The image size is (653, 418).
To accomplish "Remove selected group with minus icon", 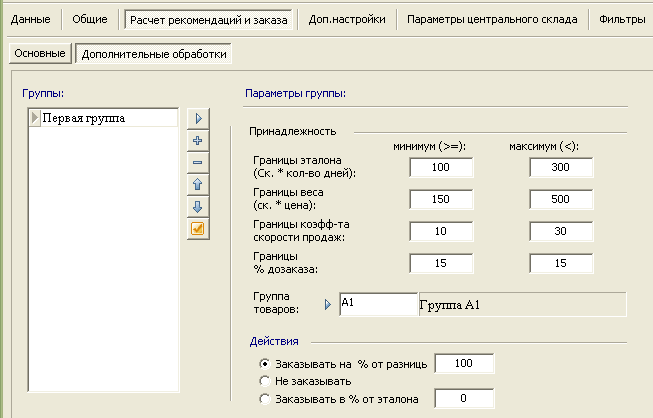I will pyautogui.click(x=198, y=162).
